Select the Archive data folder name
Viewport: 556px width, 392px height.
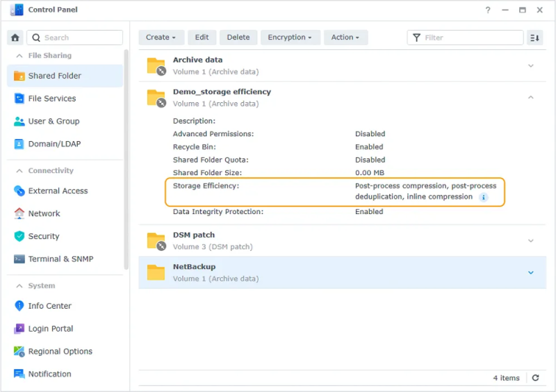[197, 60]
